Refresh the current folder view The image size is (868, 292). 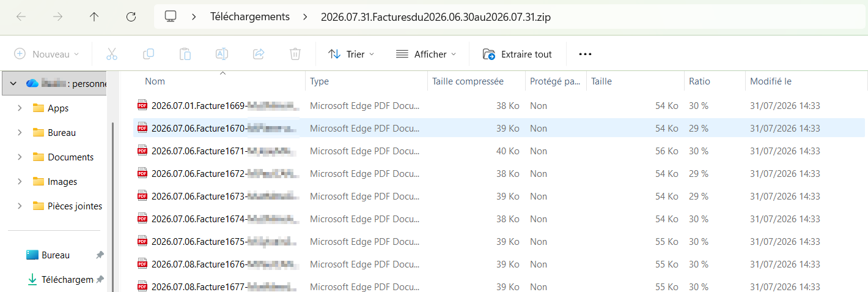pyautogui.click(x=131, y=17)
